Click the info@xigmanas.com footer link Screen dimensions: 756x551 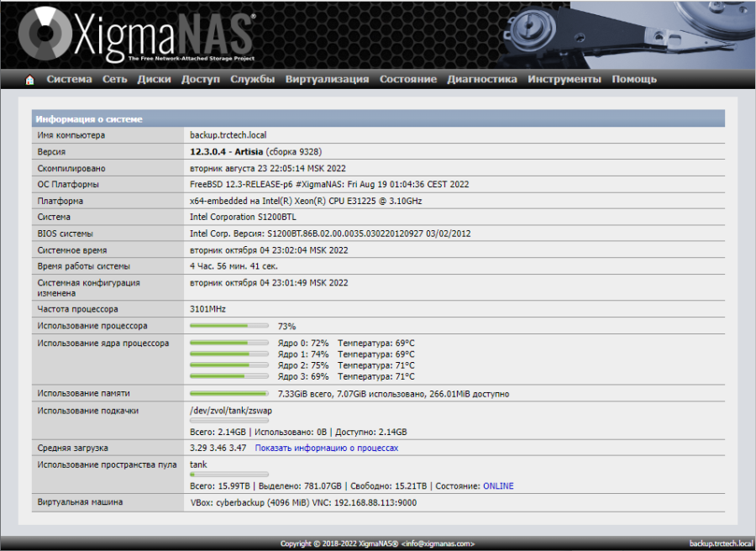tap(438, 543)
